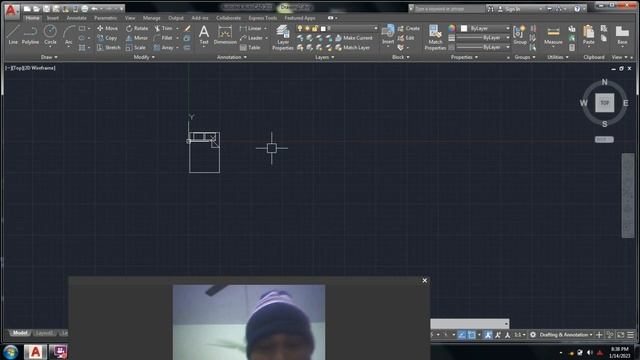Click Edit block button

click(406, 38)
